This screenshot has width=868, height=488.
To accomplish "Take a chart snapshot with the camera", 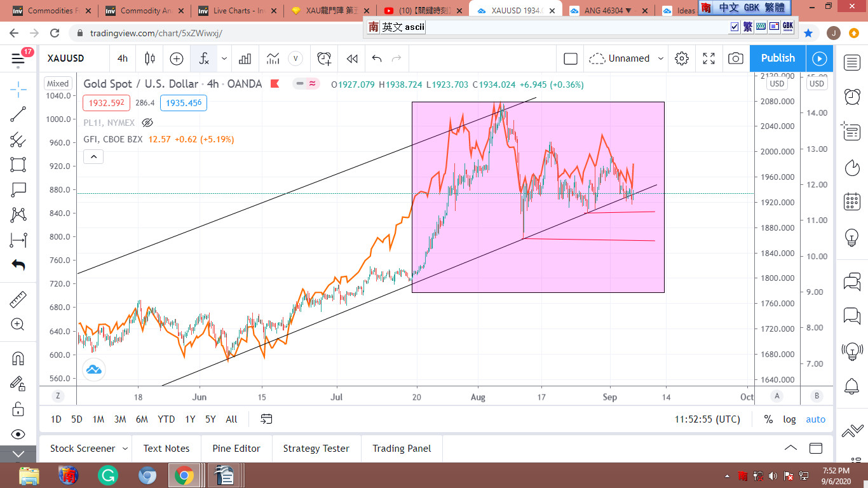I will pos(736,58).
